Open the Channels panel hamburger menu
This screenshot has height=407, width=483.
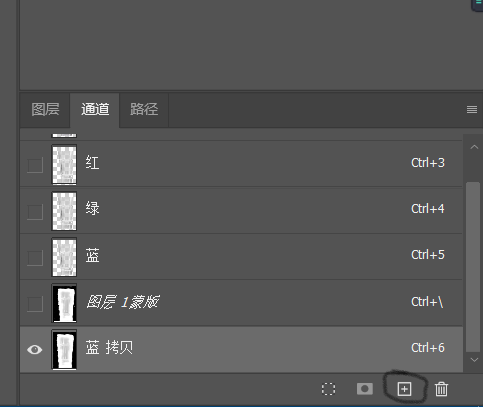[472, 109]
